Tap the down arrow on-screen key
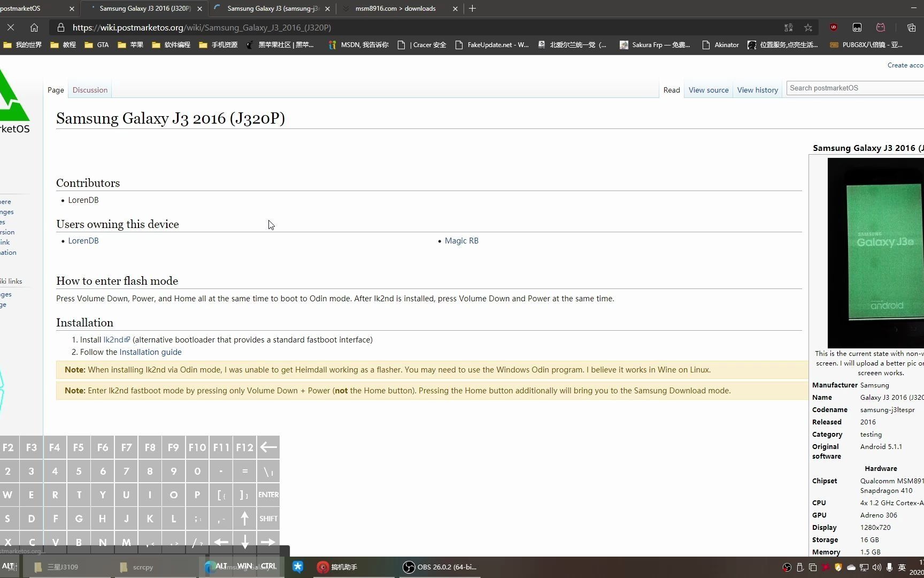The image size is (924, 578). [245, 542]
